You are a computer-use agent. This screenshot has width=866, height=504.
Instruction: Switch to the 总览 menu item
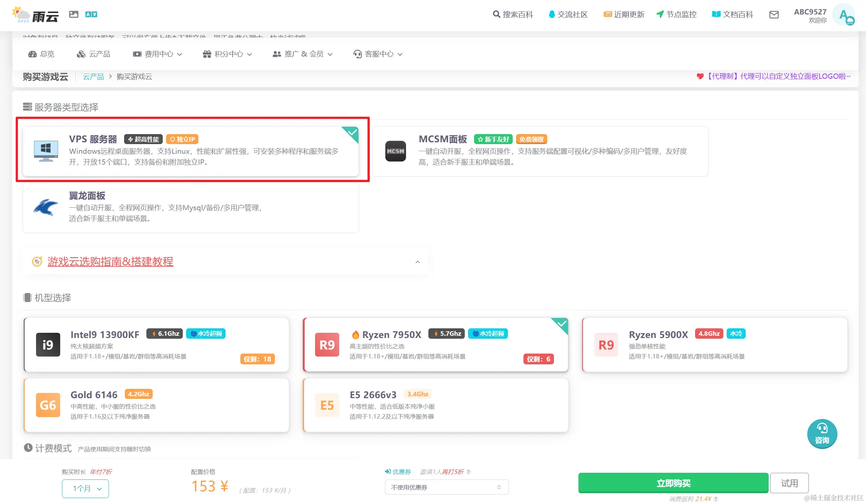click(x=42, y=54)
